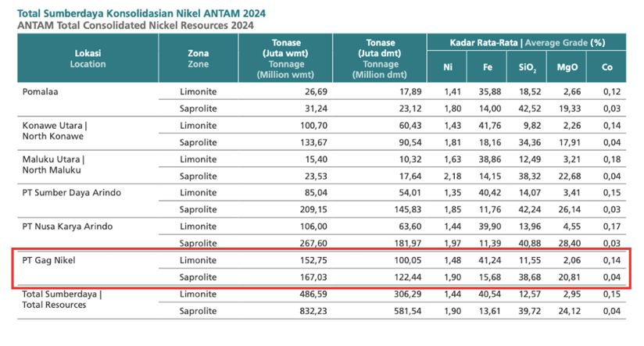Viewport: 644px width, 346px height.
Task: Select PT Nusa Karya Arindo Saprolite dmt '181,97'
Action: [408, 243]
